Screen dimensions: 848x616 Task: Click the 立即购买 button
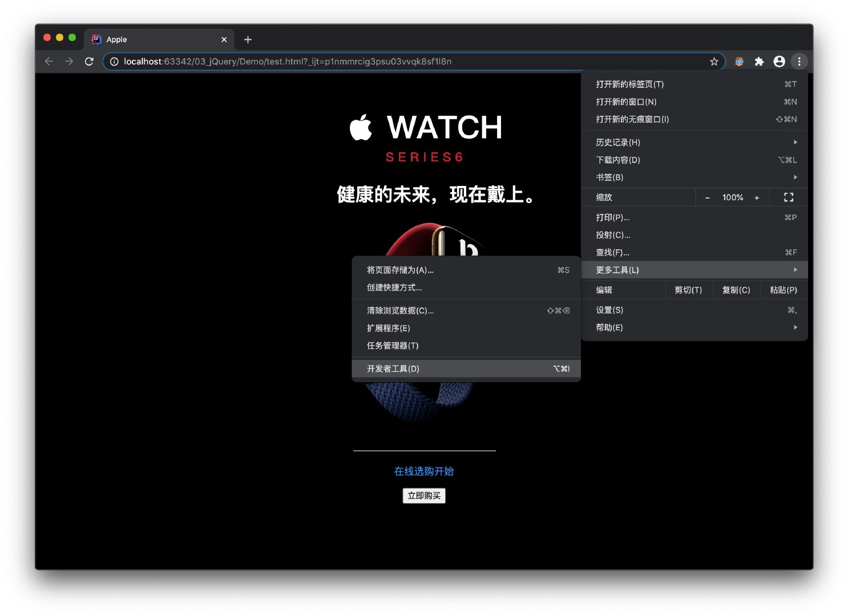tap(424, 496)
